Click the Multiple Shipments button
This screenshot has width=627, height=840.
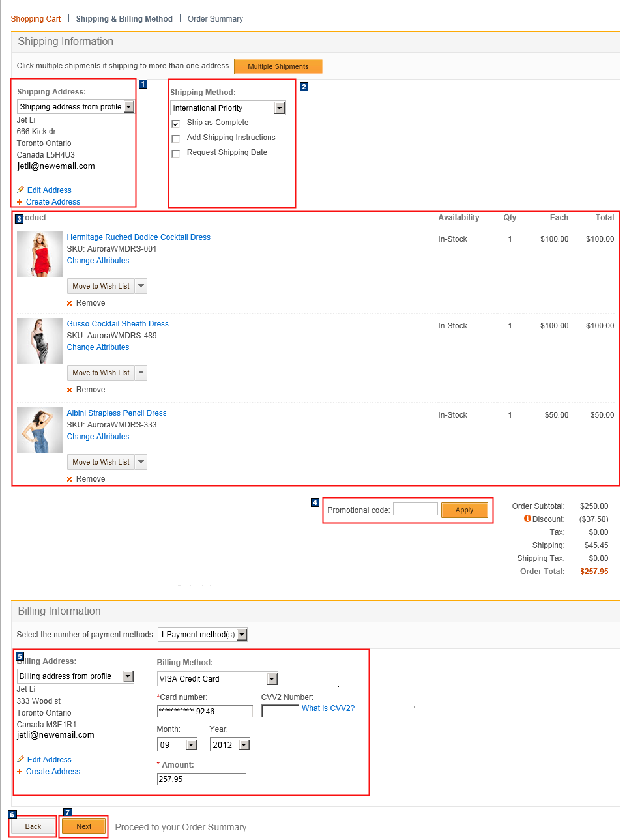pyautogui.click(x=278, y=66)
